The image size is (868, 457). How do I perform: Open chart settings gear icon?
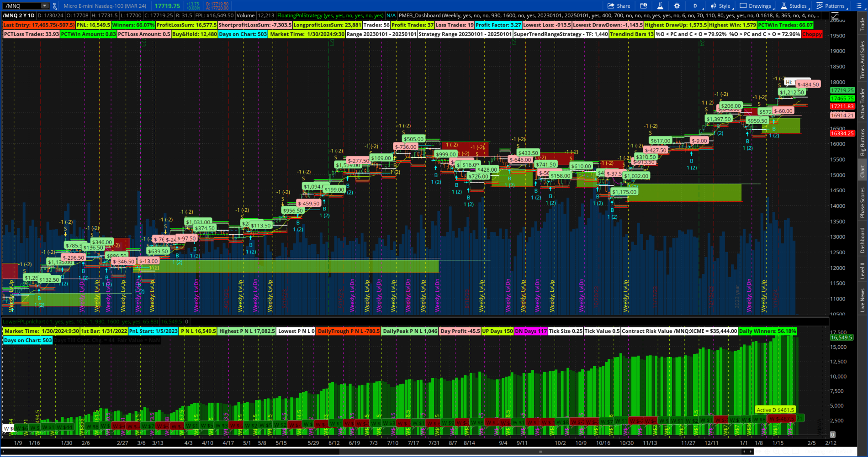[677, 6]
